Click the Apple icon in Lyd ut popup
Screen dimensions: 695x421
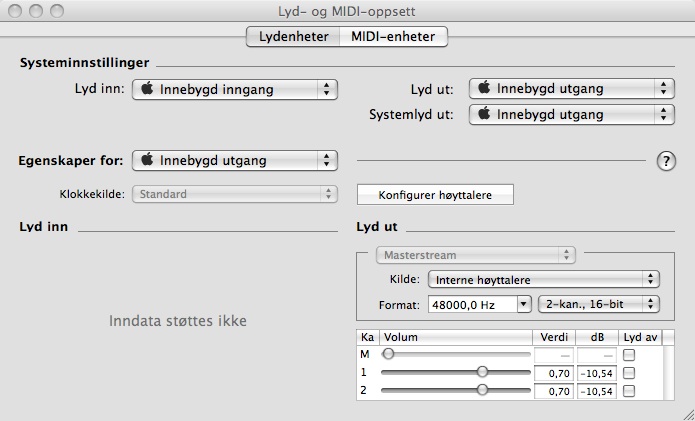tap(483, 88)
